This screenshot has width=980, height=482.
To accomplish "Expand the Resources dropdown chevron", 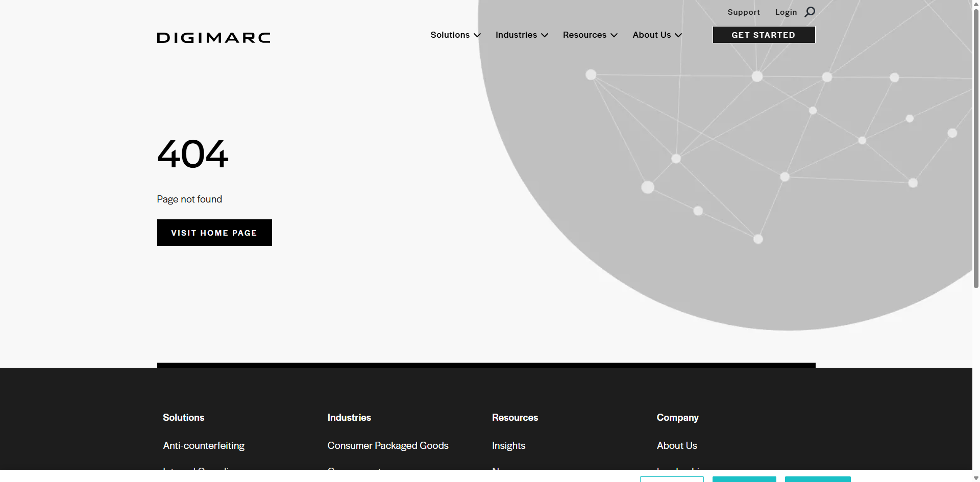I will pos(614,35).
